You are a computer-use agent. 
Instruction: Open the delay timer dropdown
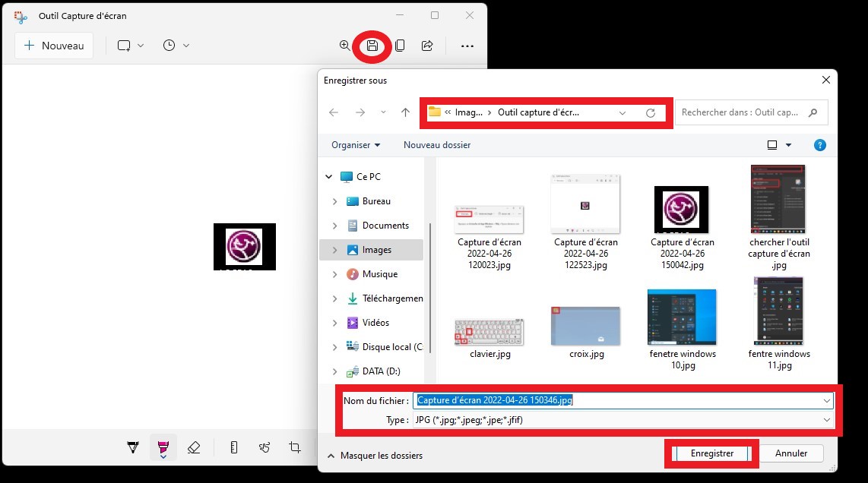point(176,46)
